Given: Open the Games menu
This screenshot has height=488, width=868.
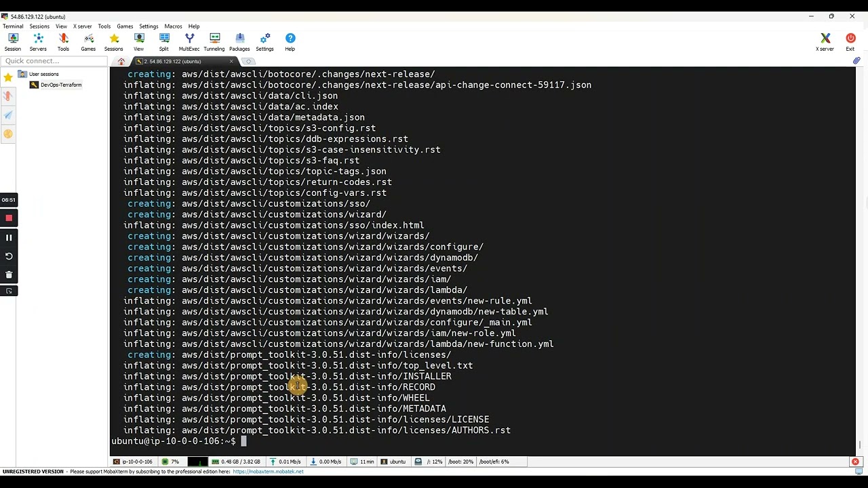Looking at the screenshot, I should click(125, 26).
